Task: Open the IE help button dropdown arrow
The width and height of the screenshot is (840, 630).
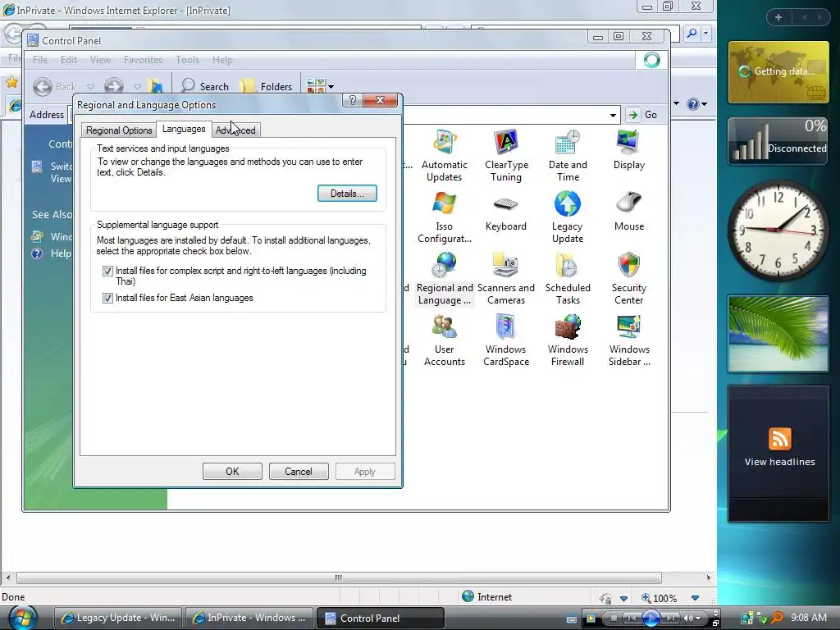Action: click(x=705, y=104)
